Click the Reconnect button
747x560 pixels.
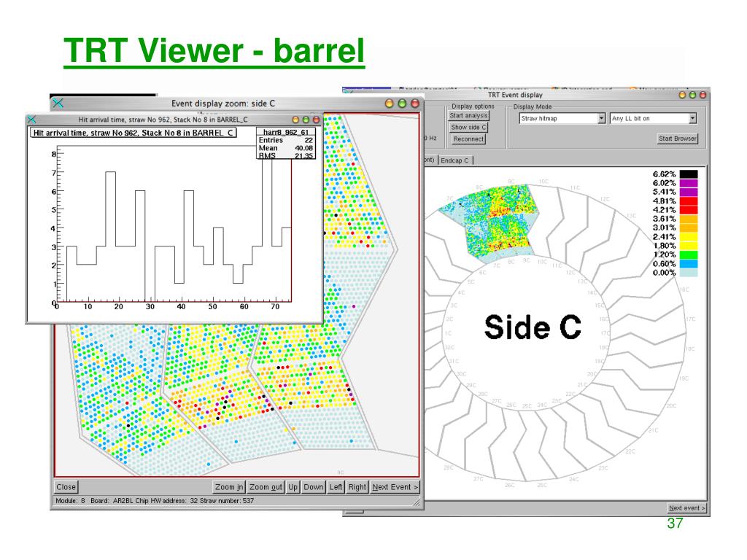click(x=469, y=139)
